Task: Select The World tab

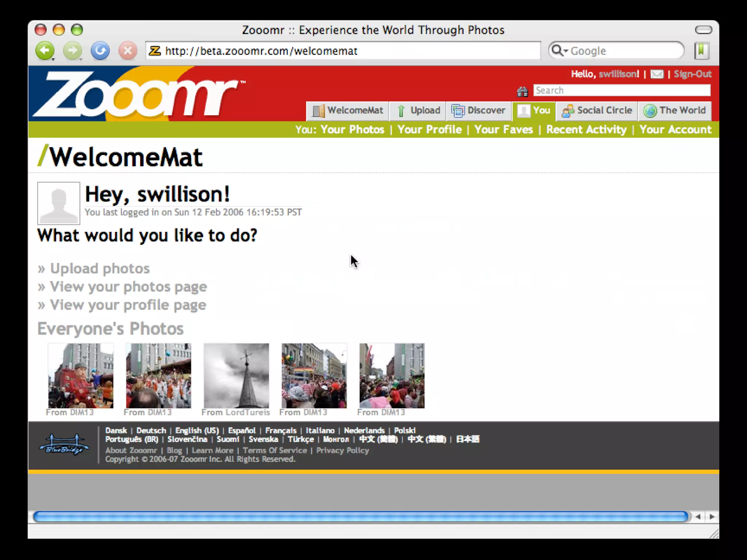Action: [x=675, y=110]
